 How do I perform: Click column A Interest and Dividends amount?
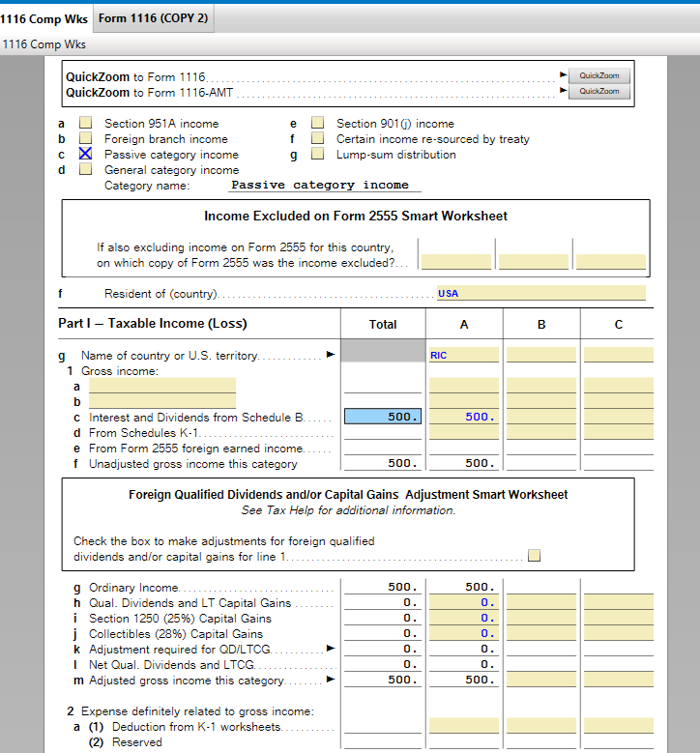(464, 418)
